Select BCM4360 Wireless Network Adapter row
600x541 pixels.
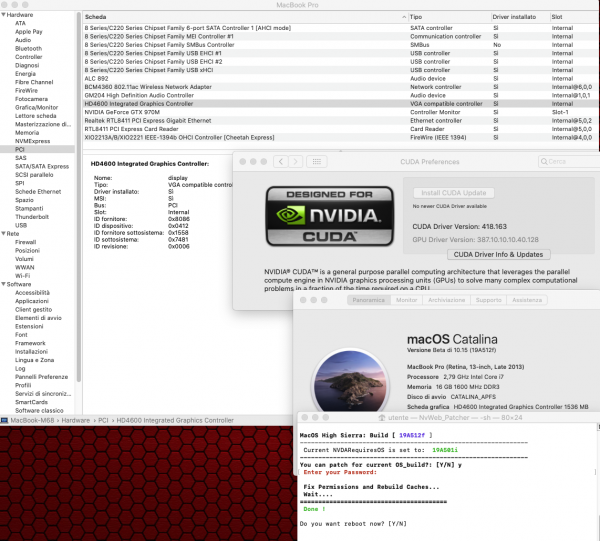tap(340, 87)
